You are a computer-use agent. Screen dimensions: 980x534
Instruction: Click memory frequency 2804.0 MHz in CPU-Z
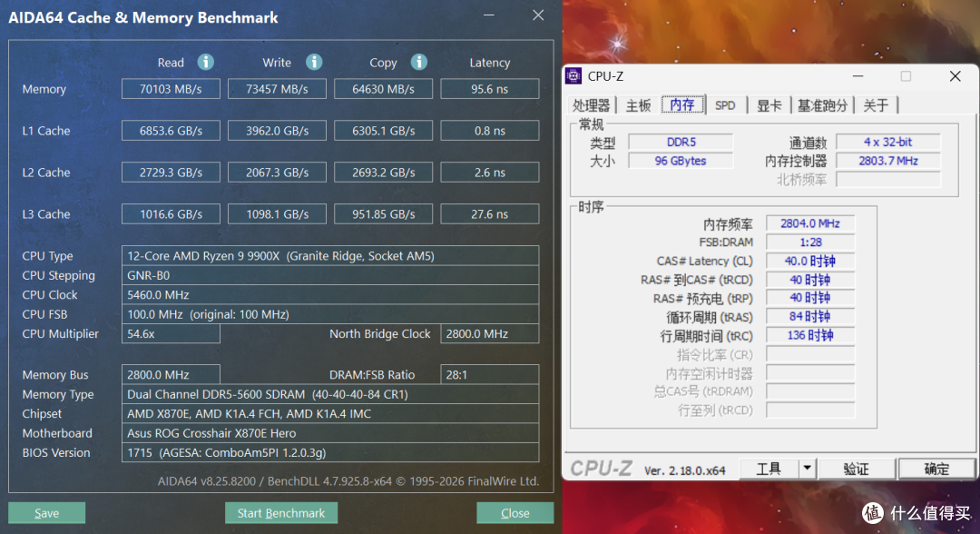tap(810, 223)
